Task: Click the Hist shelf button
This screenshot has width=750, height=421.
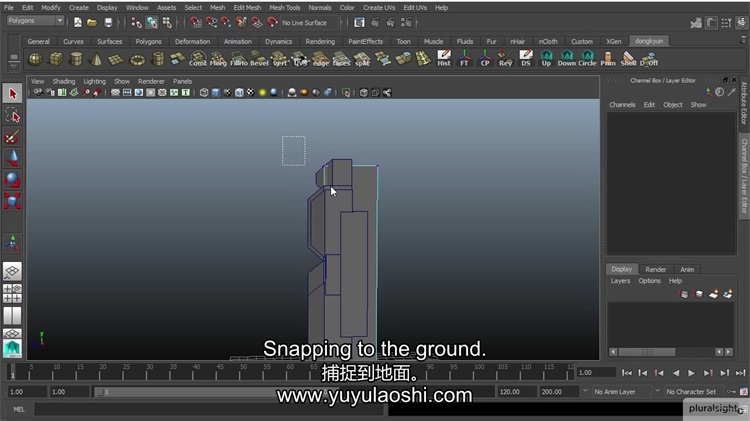Action: coord(444,59)
